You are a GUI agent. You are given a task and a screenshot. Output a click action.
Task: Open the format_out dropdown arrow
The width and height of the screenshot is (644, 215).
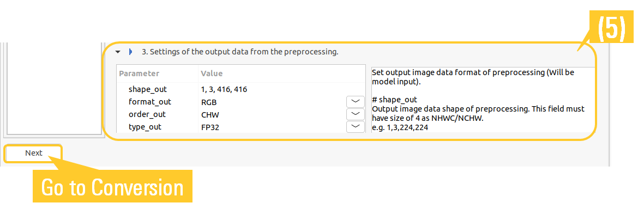356,101
